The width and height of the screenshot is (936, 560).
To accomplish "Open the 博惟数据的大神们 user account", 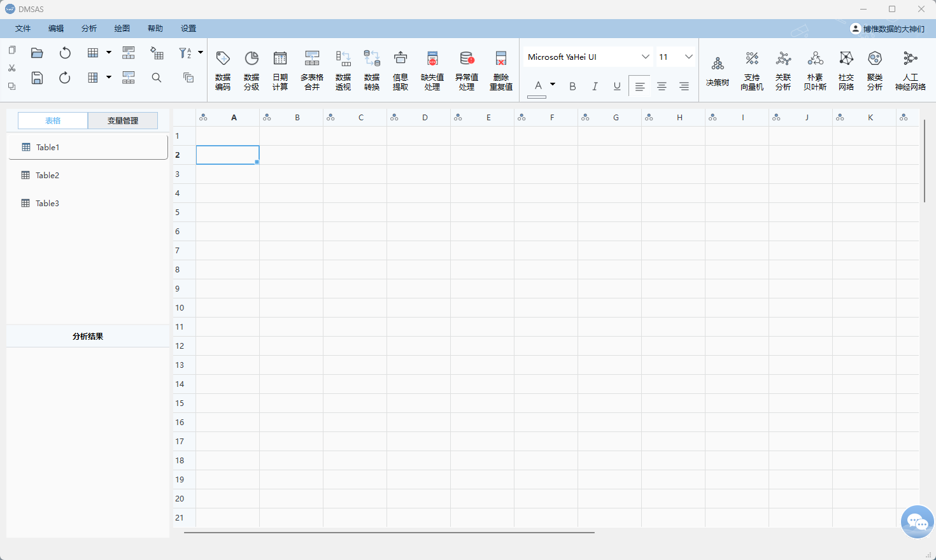I will [888, 29].
